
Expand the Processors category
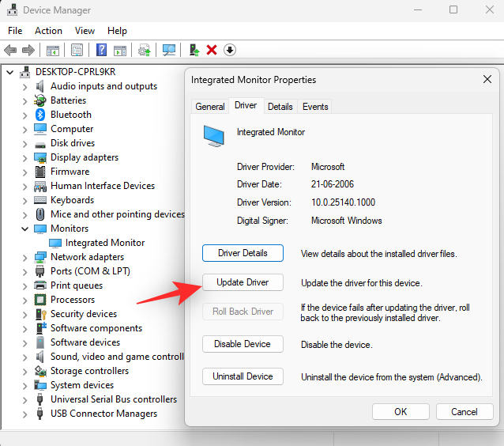pyautogui.click(x=24, y=300)
